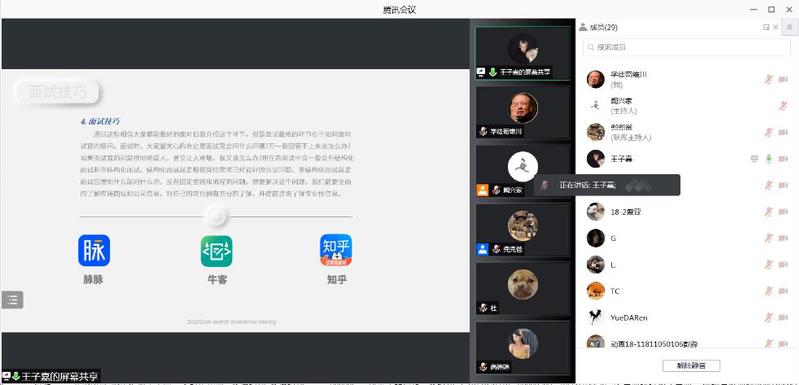Toggle the camera icon for member L
The width and height of the screenshot is (799, 385).
coord(783,264)
